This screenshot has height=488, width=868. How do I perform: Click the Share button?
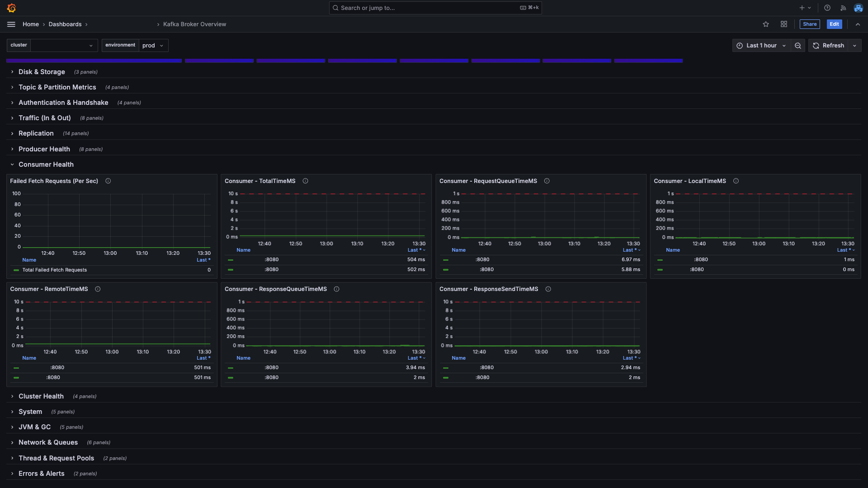tap(810, 24)
